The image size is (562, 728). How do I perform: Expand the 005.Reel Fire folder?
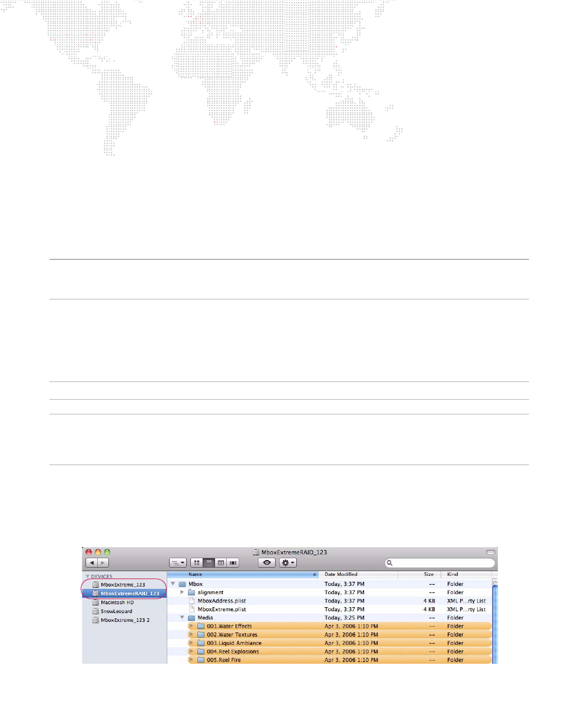191,660
